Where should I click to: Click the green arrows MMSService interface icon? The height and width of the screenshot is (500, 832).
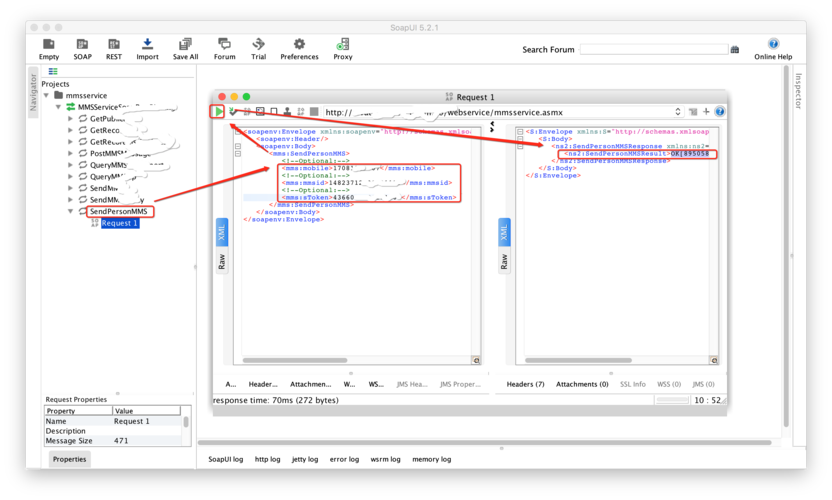click(x=71, y=107)
